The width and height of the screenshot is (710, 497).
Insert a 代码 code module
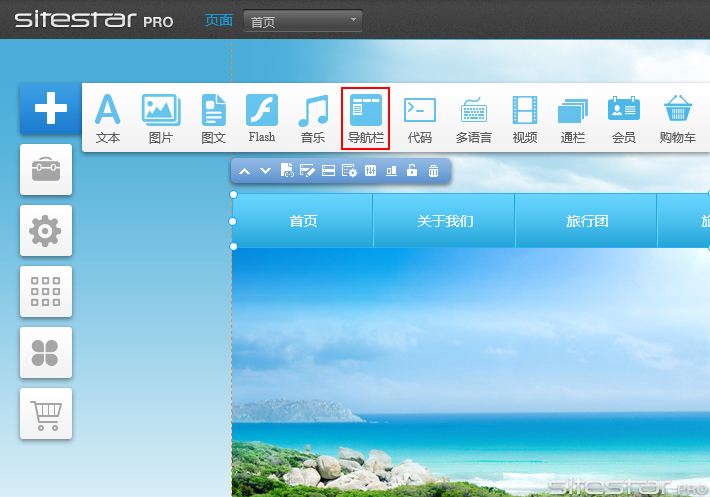tap(419, 118)
